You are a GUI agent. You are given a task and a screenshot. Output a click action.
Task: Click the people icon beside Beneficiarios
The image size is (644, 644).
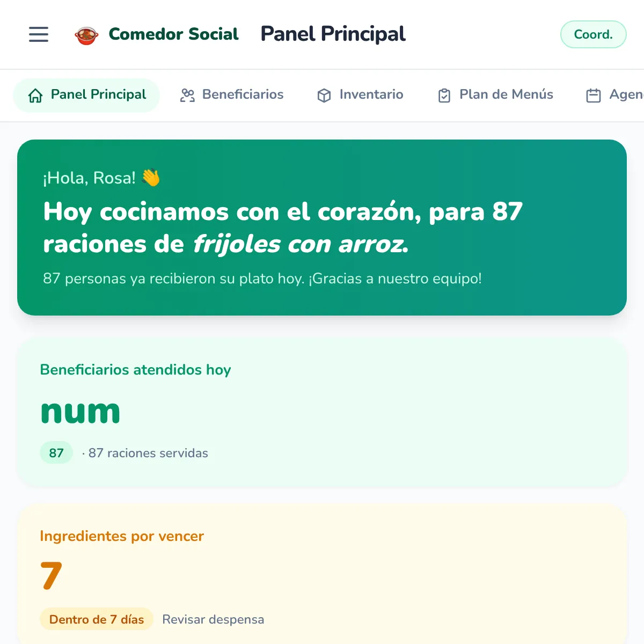[187, 96]
